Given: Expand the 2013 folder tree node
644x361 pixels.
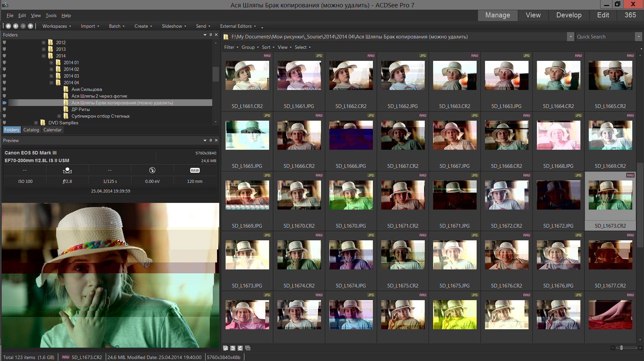Looking at the screenshot, I should (44, 49).
